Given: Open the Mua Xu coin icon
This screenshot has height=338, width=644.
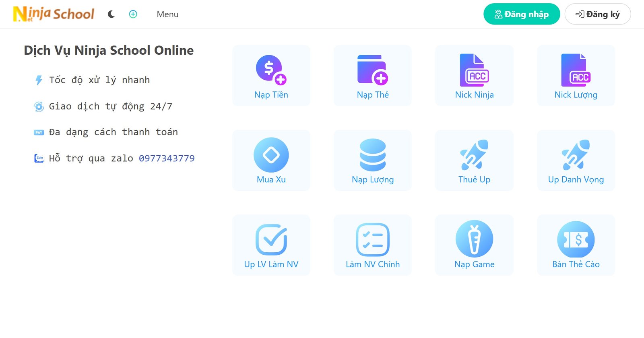Looking at the screenshot, I should click(271, 155).
